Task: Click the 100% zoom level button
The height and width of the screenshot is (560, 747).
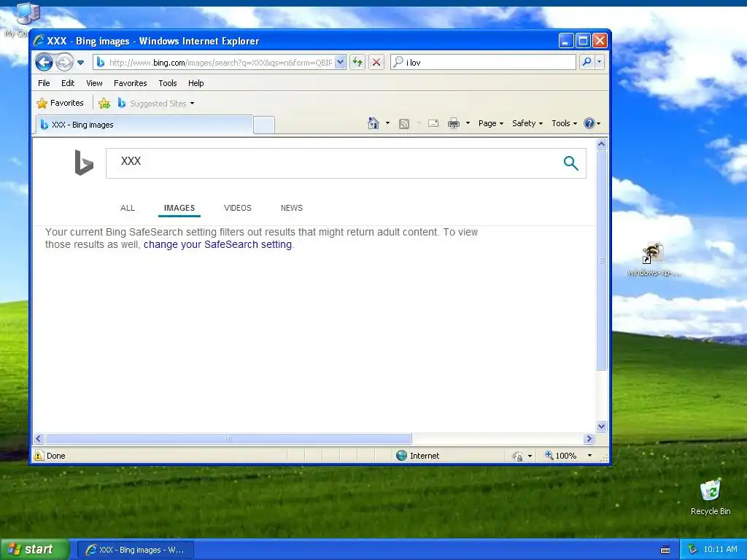Action: tap(561, 456)
